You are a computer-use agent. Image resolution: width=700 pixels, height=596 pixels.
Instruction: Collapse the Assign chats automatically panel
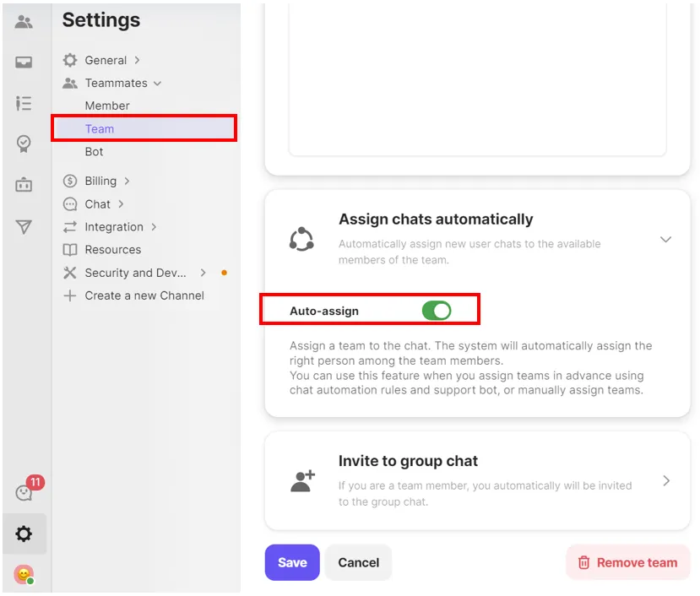[x=665, y=239]
